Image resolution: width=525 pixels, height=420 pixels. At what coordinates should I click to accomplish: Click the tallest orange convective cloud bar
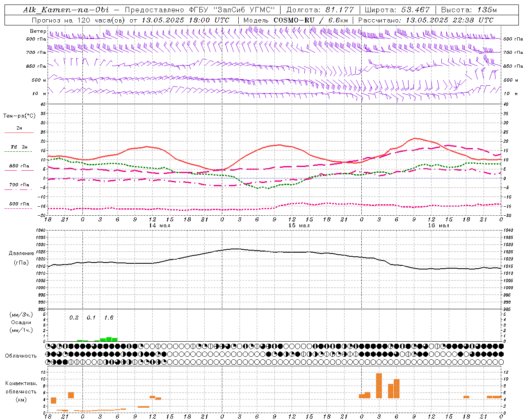(379, 386)
